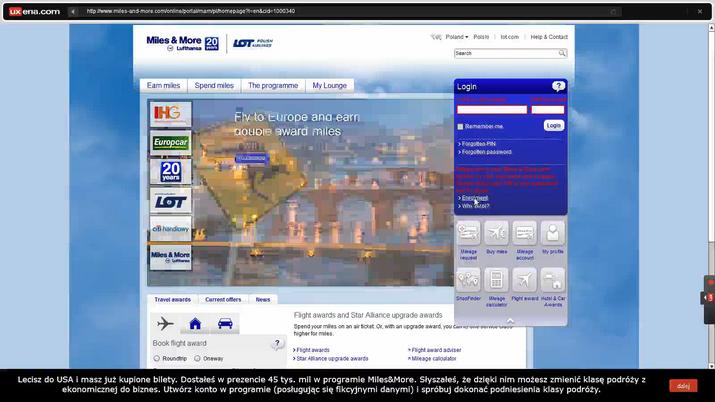
Task: Open the Mileage calculator icon
Action: [x=497, y=280]
